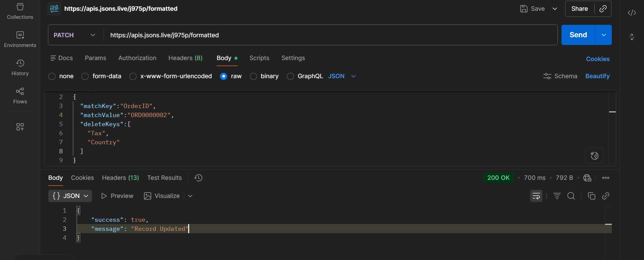The image size is (644, 260).
Task: Click the filter response icon
Action: [x=557, y=196]
